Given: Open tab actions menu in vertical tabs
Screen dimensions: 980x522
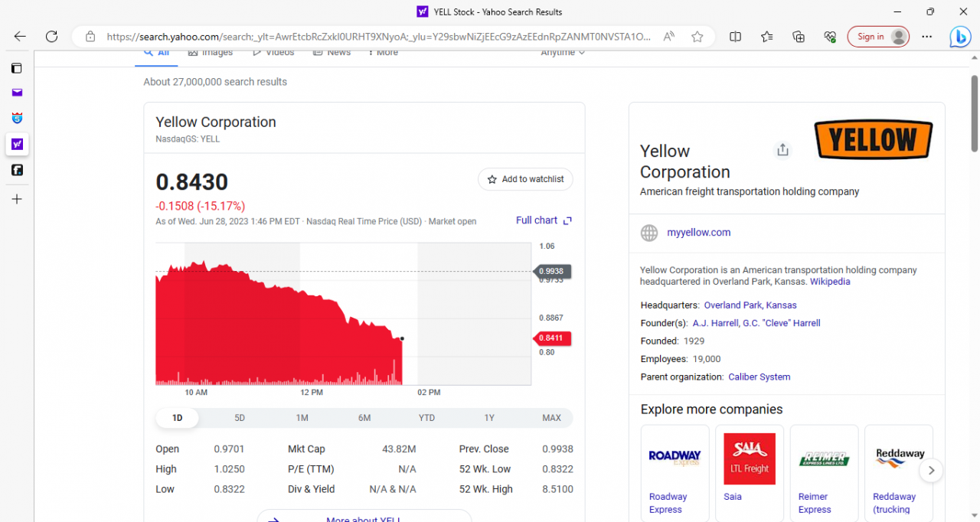Looking at the screenshot, I should pyautogui.click(x=17, y=68).
